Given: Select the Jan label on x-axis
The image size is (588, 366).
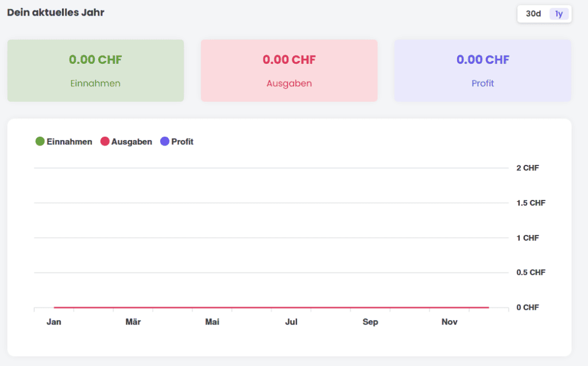Looking at the screenshot, I should click(54, 322).
